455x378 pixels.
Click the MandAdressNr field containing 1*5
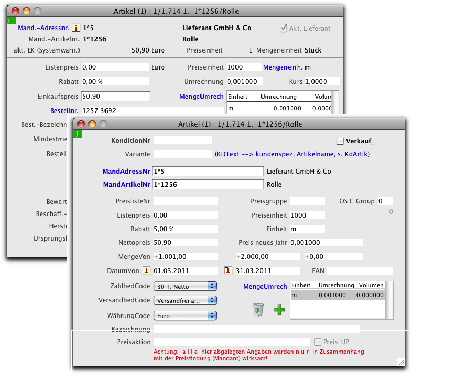[208, 171]
